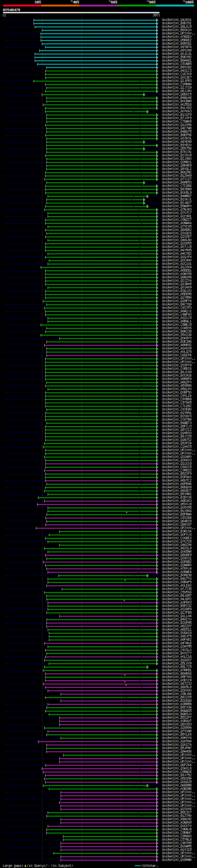Click the arrowhead ending UniRef100_Q8DGI5 alignment
Image resolution: width=197 pixels, height=868 pixels.
point(144,95)
